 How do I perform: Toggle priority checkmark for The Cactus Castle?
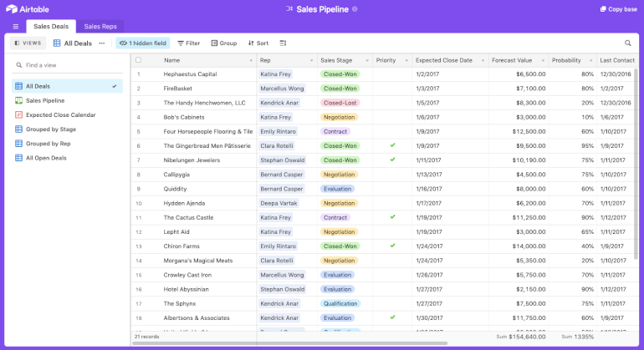pyautogui.click(x=392, y=217)
